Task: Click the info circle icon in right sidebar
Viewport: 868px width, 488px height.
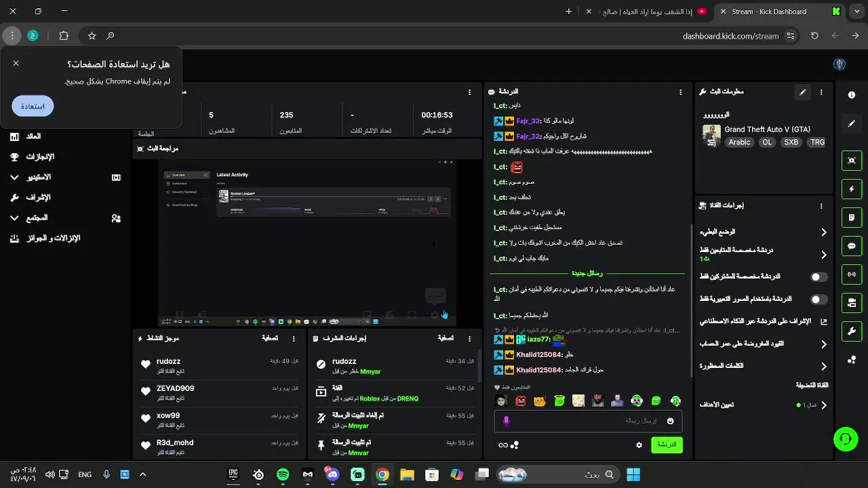Action: coord(852,96)
